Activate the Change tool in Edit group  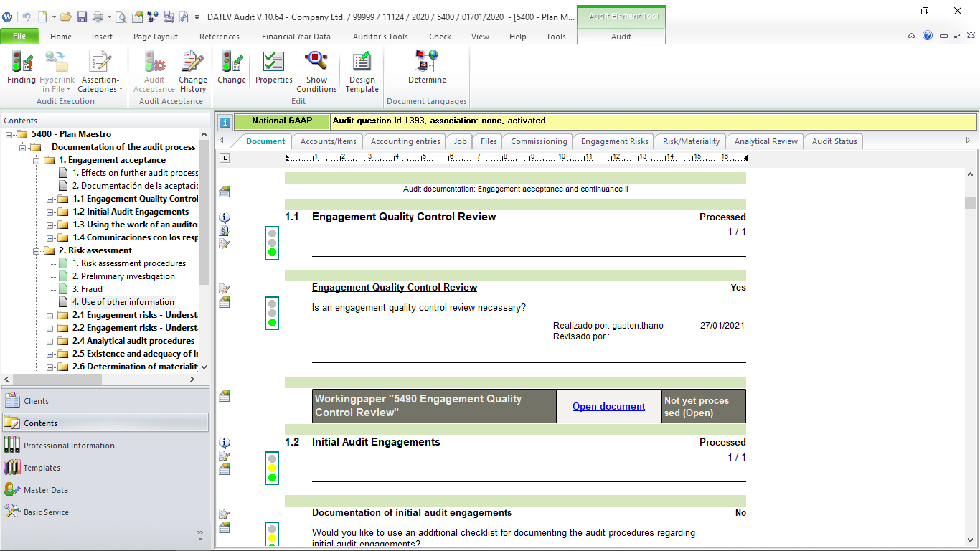[x=231, y=68]
